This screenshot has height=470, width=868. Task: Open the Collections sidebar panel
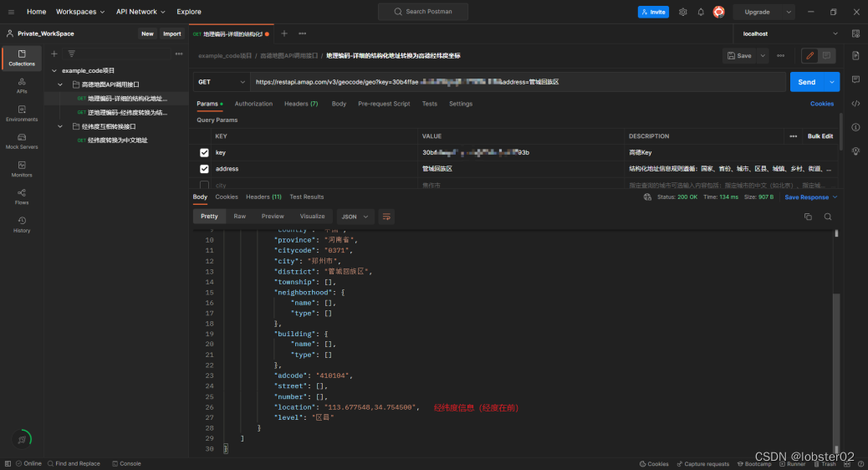pyautogui.click(x=22, y=59)
